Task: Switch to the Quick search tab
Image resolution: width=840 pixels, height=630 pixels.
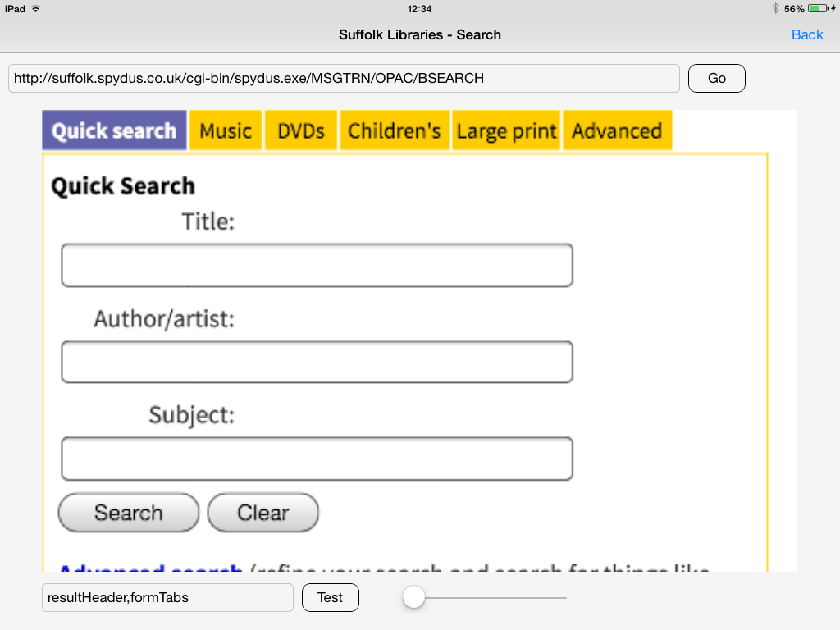Action: 114,131
